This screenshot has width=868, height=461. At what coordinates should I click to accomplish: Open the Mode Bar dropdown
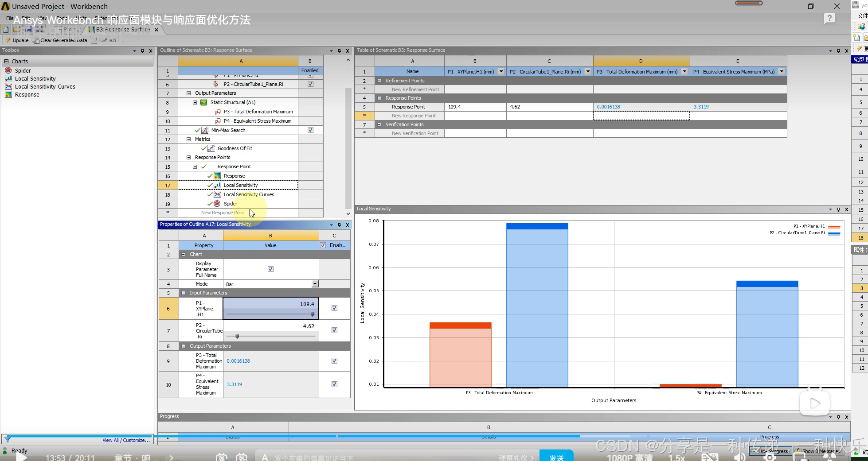(315, 284)
